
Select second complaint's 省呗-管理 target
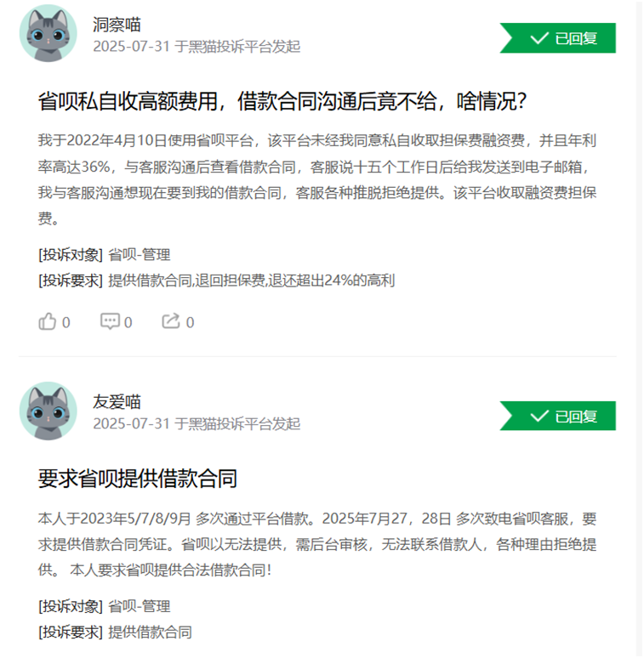(140, 606)
